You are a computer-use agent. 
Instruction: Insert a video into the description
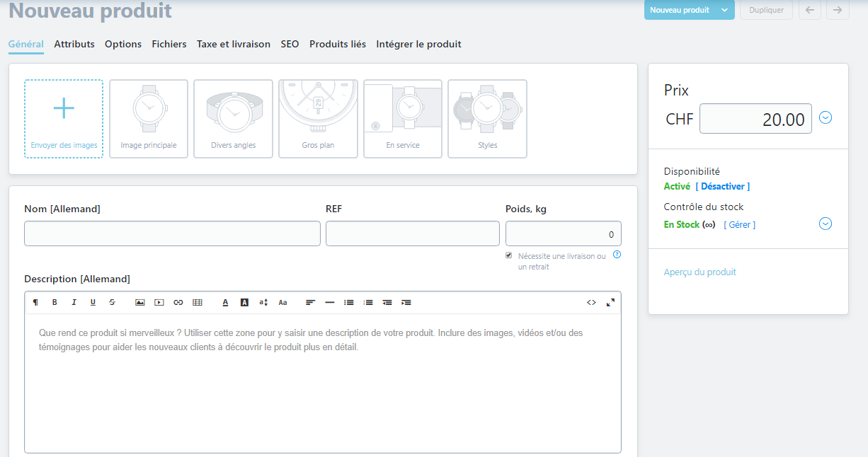(159, 302)
